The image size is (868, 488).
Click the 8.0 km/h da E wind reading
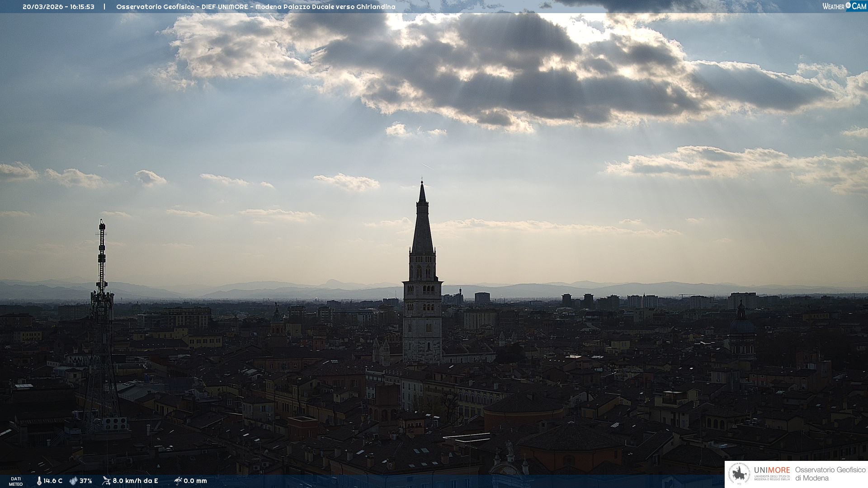(x=135, y=481)
